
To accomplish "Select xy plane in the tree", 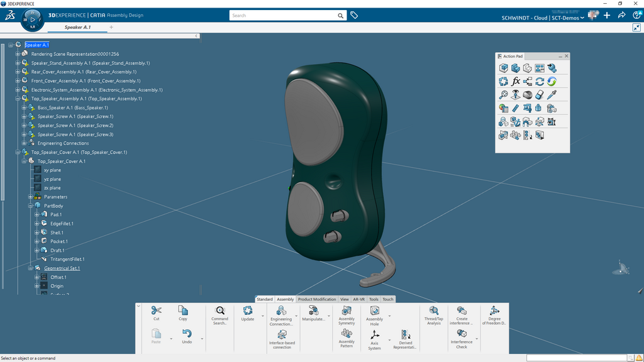I will pyautogui.click(x=52, y=170).
